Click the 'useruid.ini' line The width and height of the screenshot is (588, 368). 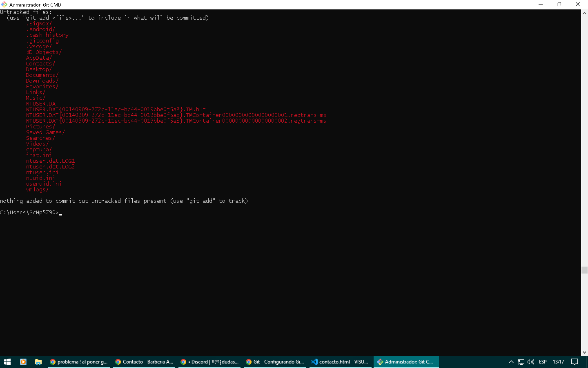(x=44, y=184)
